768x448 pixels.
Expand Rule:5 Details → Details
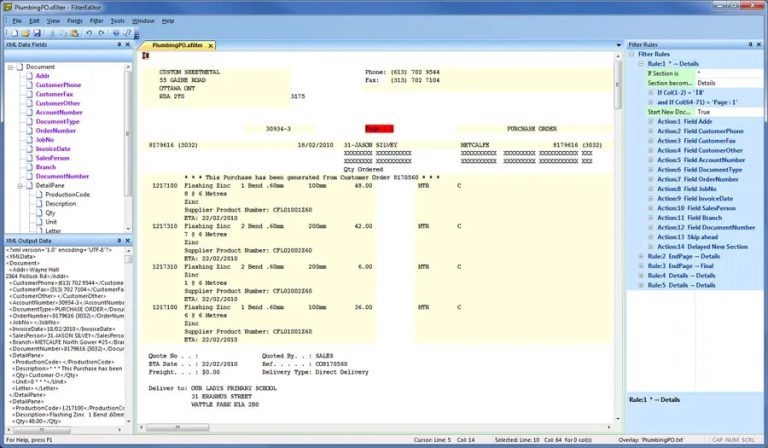pos(641,285)
